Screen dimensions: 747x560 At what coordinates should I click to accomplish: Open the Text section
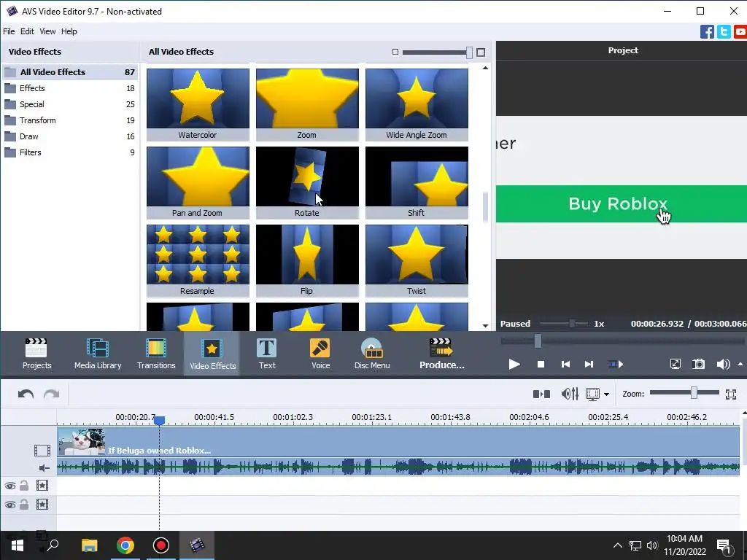[x=267, y=354]
